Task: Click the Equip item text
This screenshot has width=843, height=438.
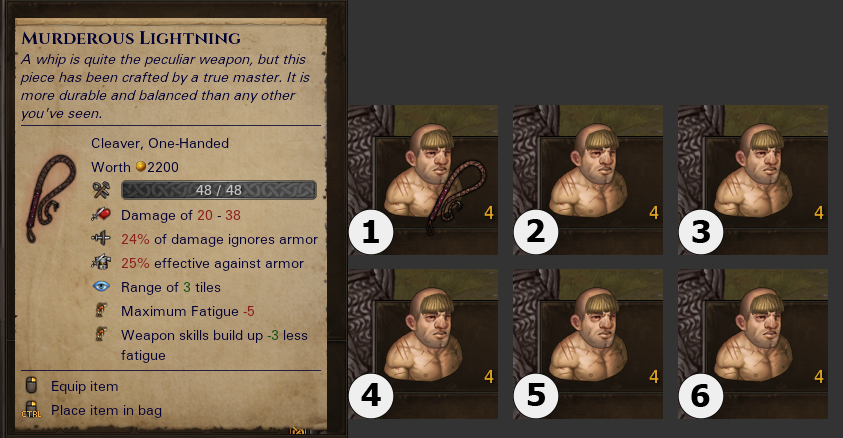Action: pos(84,386)
